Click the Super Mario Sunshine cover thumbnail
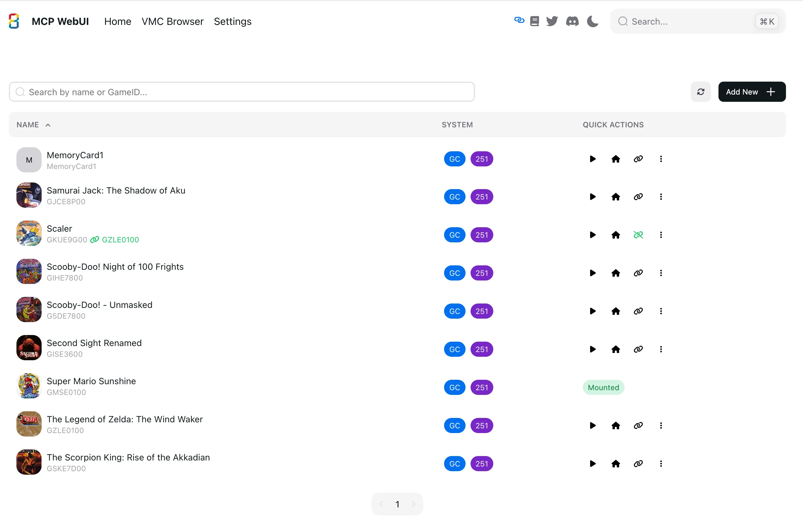 [29, 386]
